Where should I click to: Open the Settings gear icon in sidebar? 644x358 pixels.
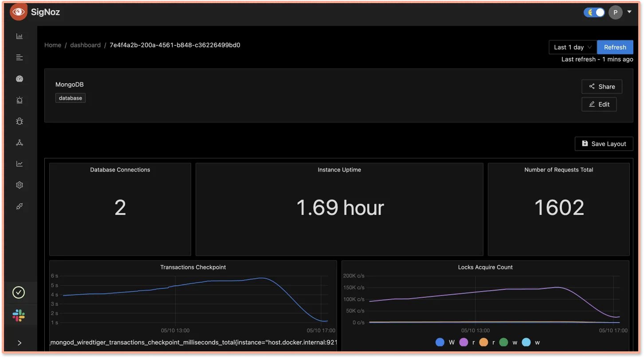click(x=19, y=185)
